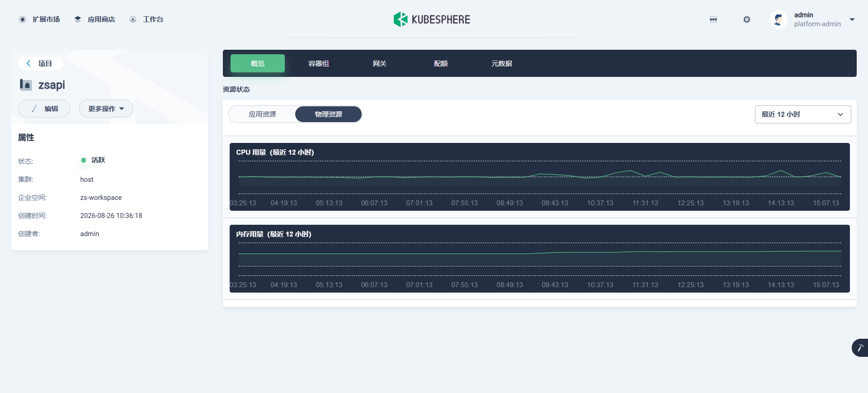This screenshot has height=393, width=868.
Task: Go back to 项目 list
Action: point(40,63)
